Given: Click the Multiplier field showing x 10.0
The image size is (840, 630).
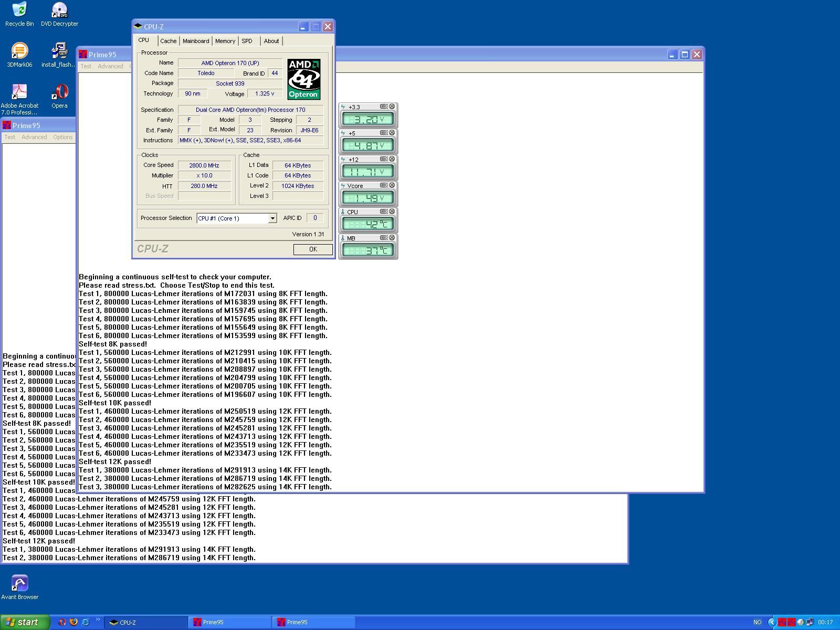Looking at the screenshot, I should coord(204,175).
